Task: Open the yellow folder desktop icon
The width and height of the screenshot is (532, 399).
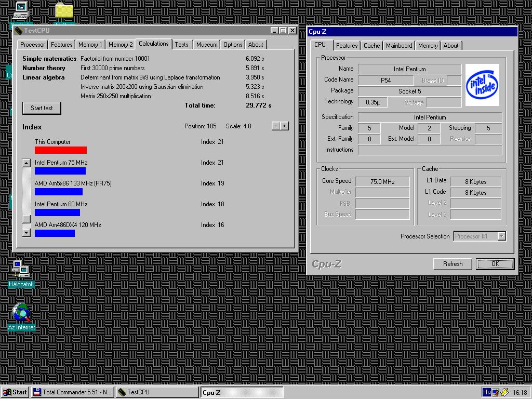Action: point(64,11)
